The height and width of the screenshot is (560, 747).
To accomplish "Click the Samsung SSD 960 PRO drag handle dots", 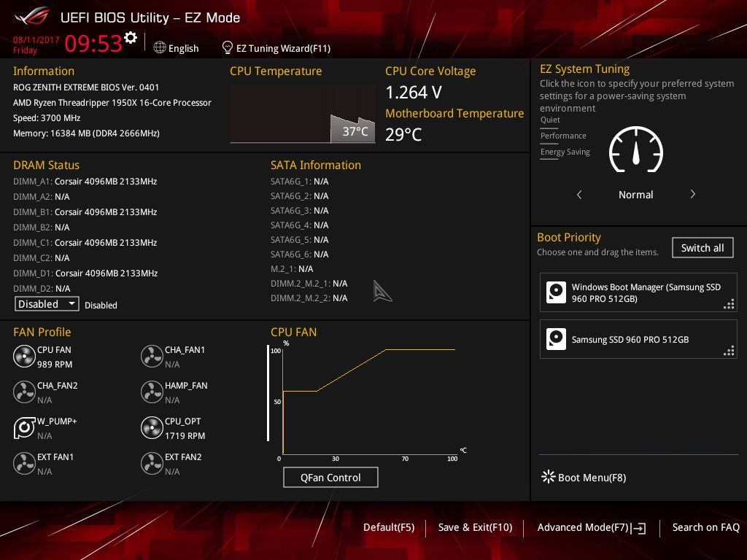I will tap(729, 351).
